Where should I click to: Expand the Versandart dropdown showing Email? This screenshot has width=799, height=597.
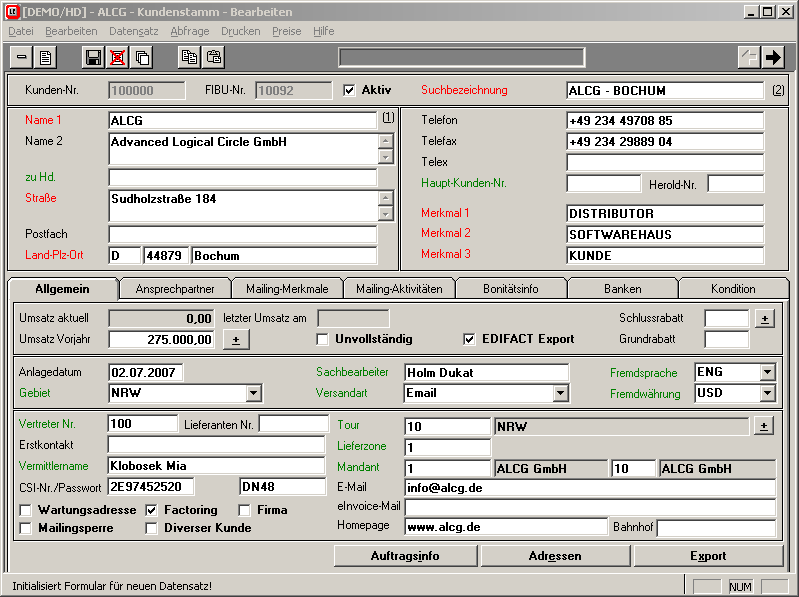[560, 394]
